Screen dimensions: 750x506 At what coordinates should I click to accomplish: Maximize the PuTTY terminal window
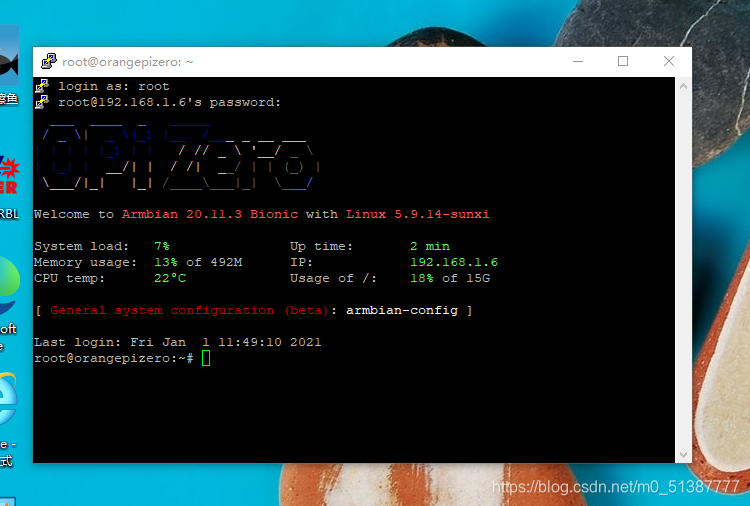pos(623,61)
